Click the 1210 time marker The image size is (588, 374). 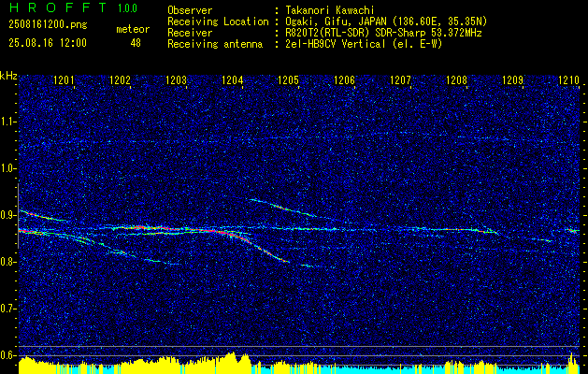[x=569, y=79]
